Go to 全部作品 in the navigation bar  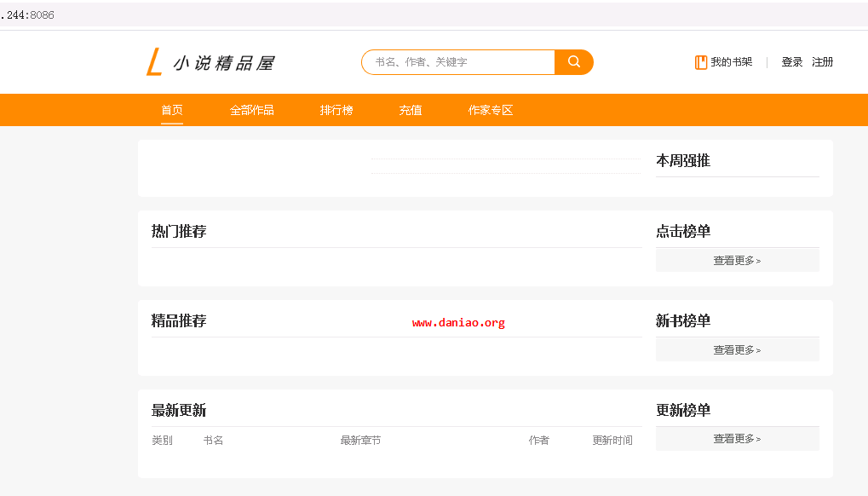coord(251,110)
